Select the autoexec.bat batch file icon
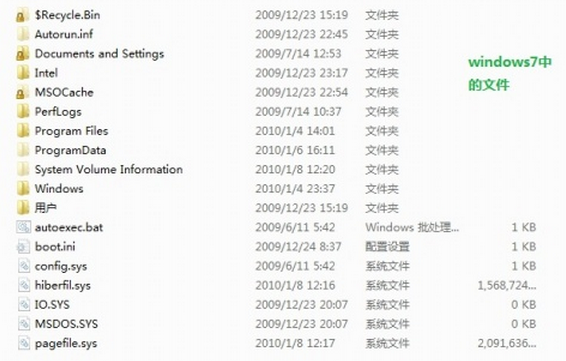Image resolution: width=566 pixels, height=361 pixels. coord(23,227)
